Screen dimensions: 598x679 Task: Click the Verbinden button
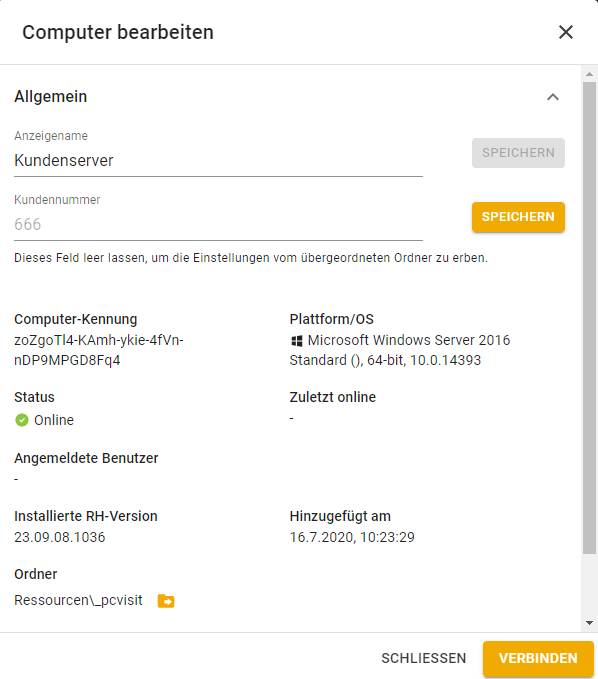(538, 659)
